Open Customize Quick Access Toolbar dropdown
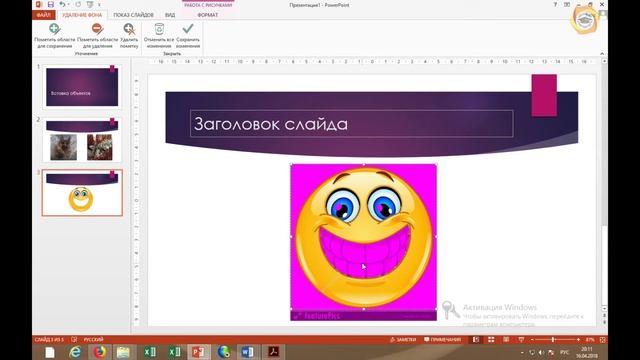The height and width of the screenshot is (360, 640). click(x=99, y=5)
